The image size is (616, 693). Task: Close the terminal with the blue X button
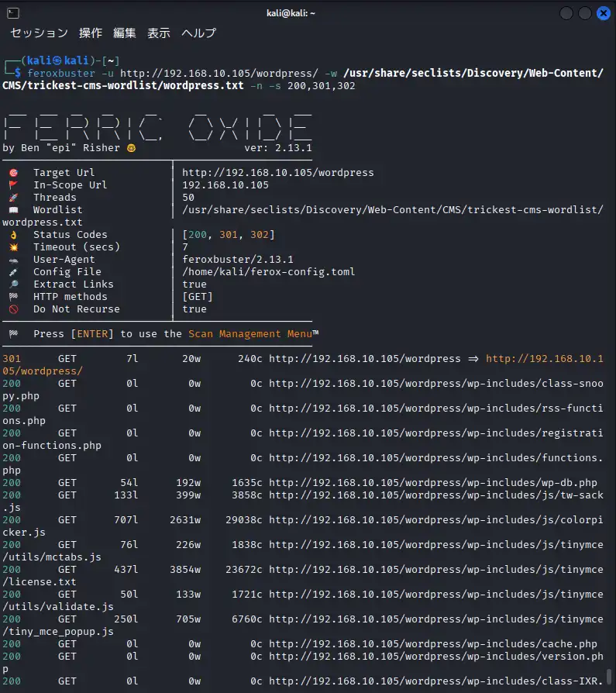pos(603,13)
